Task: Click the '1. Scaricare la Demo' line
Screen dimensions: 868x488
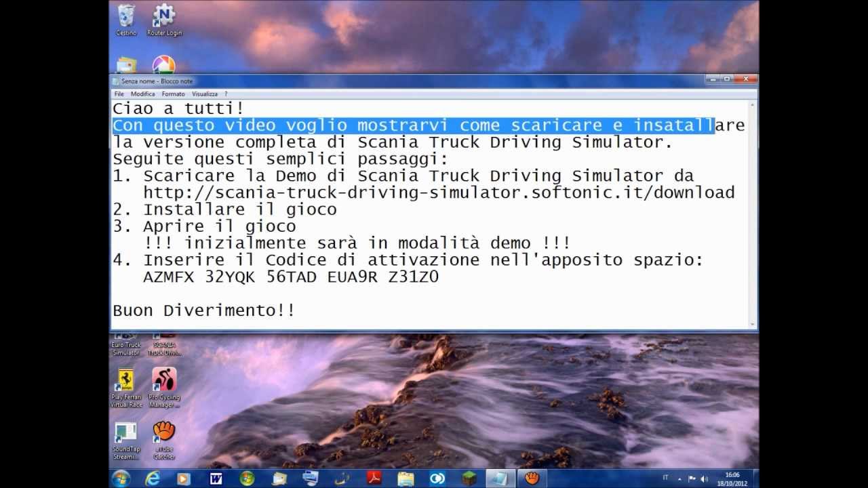Action: pos(403,176)
